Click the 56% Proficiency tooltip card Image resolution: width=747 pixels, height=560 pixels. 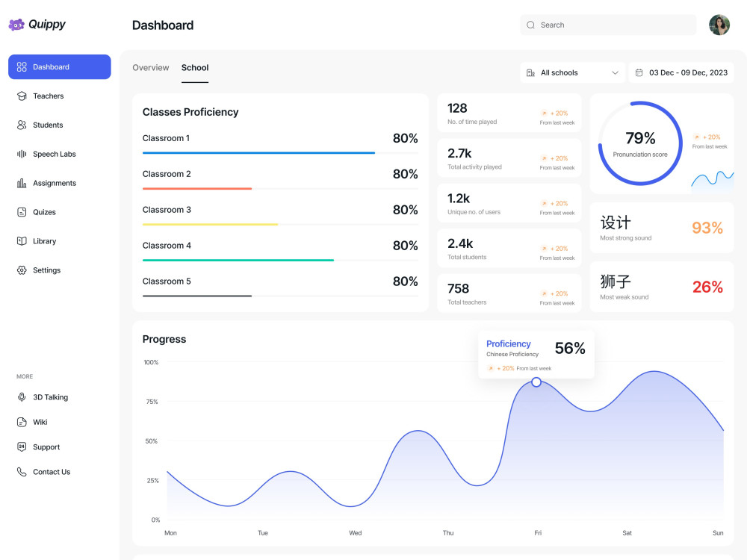(x=536, y=355)
